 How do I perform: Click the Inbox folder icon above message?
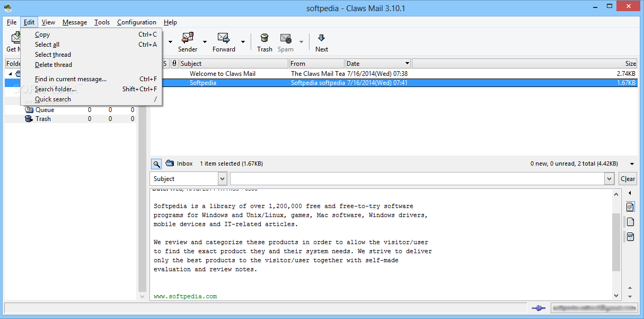coord(170,163)
